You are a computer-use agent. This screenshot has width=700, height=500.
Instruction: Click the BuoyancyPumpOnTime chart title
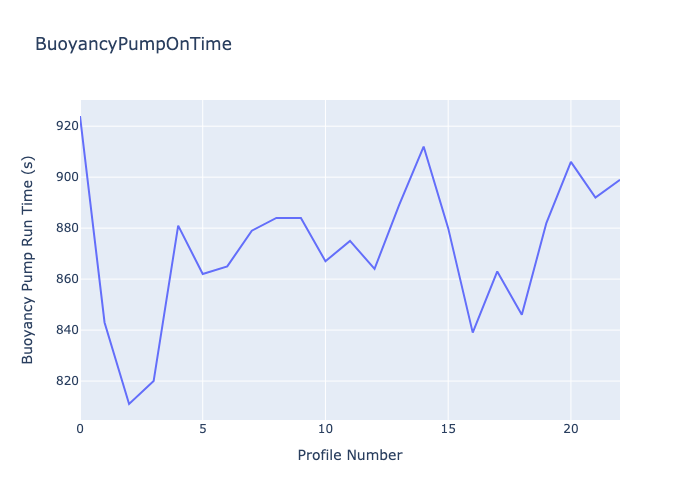point(133,44)
